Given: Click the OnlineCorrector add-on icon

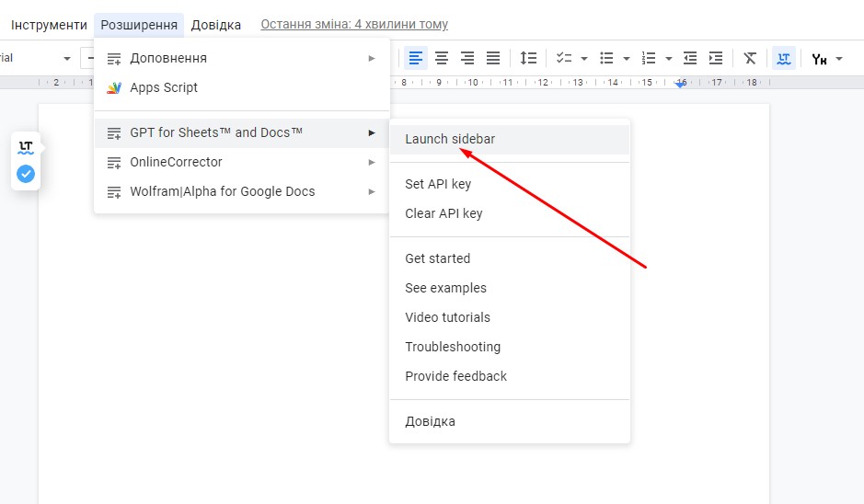Looking at the screenshot, I should click(x=114, y=163).
